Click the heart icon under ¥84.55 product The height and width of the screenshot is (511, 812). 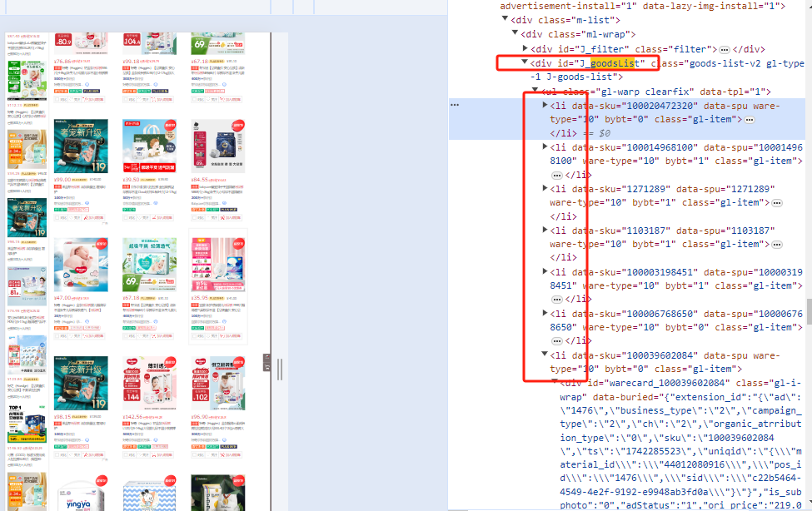click(207, 217)
